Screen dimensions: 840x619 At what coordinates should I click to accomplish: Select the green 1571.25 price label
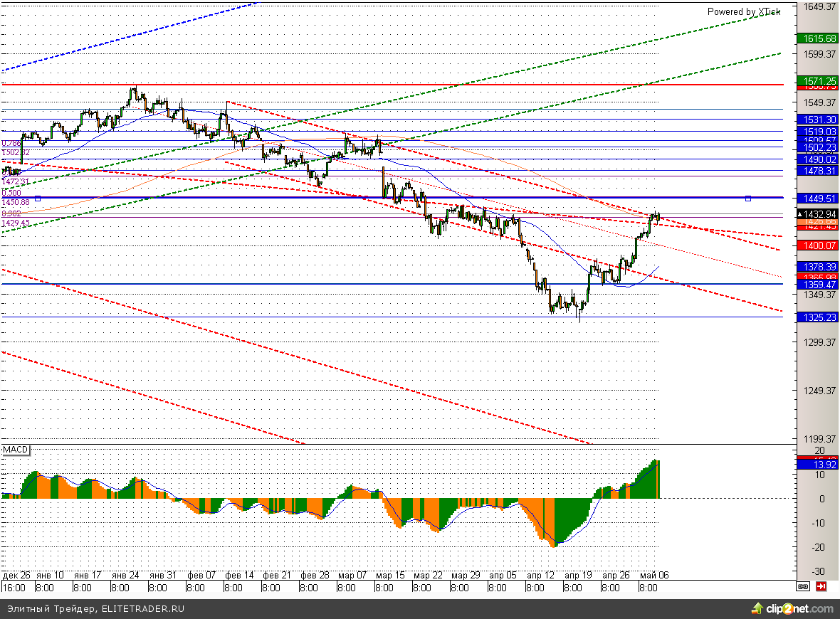tap(818, 80)
